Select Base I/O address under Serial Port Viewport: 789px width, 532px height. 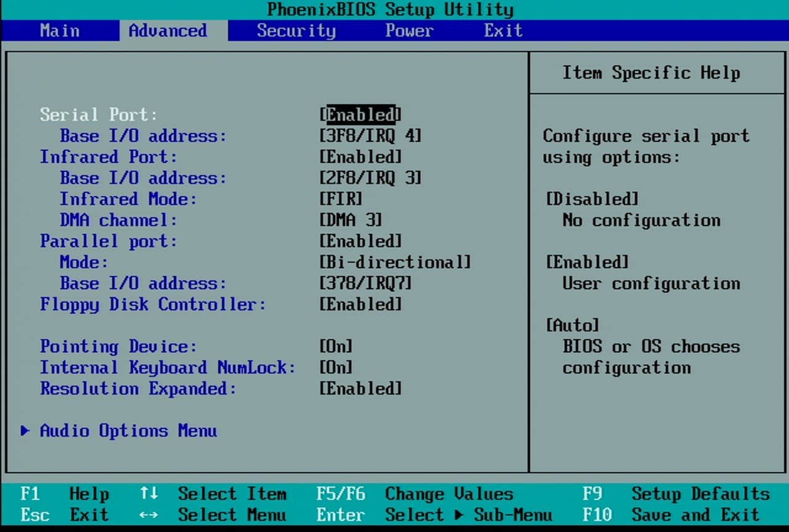coord(143,136)
